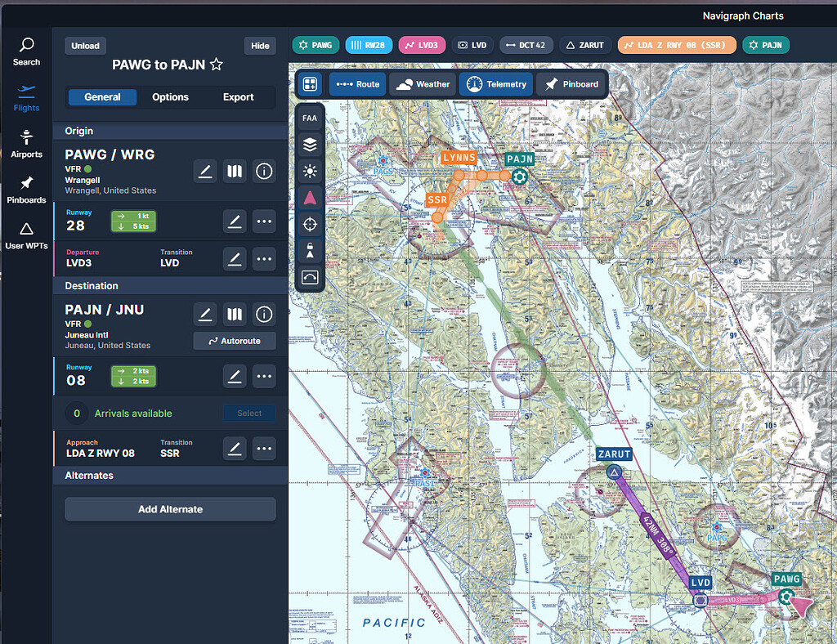
Task: Open the Flights section
Action: pyautogui.click(x=26, y=97)
